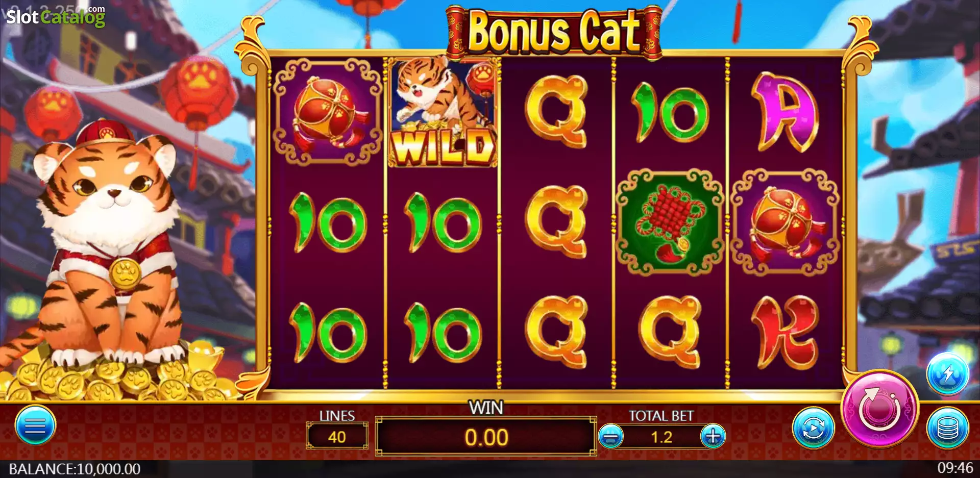The width and height of the screenshot is (980, 478).
Task: Open the SlotCatalog logo link
Action: pos(56,17)
